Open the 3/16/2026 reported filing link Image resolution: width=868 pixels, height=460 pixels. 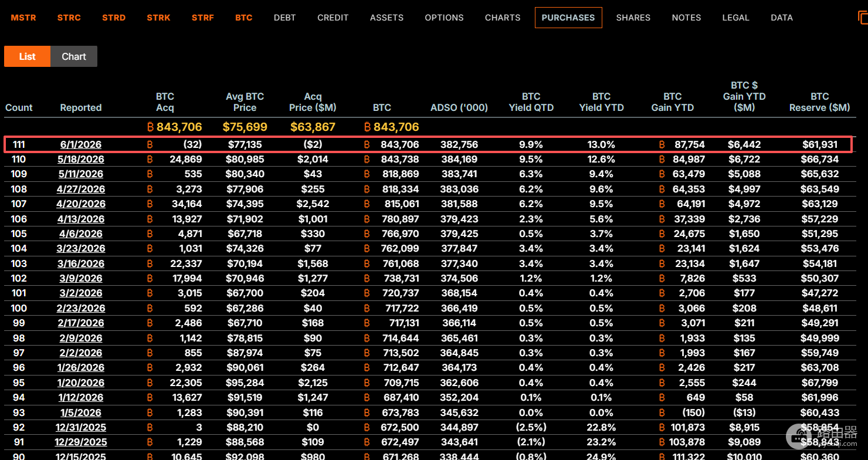81,263
